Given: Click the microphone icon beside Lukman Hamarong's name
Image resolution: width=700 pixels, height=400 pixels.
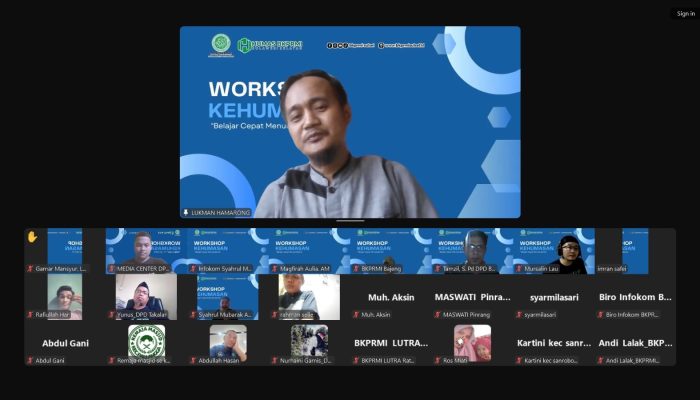Looking at the screenshot, I should pyautogui.click(x=186, y=212).
